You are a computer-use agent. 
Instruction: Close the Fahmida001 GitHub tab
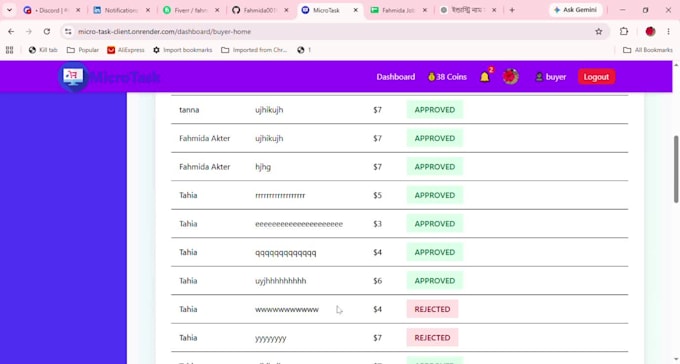(x=286, y=10)
